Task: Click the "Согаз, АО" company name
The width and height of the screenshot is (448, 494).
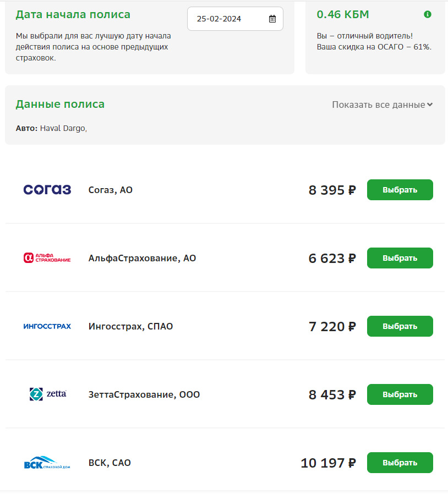Action: point(111,190)
